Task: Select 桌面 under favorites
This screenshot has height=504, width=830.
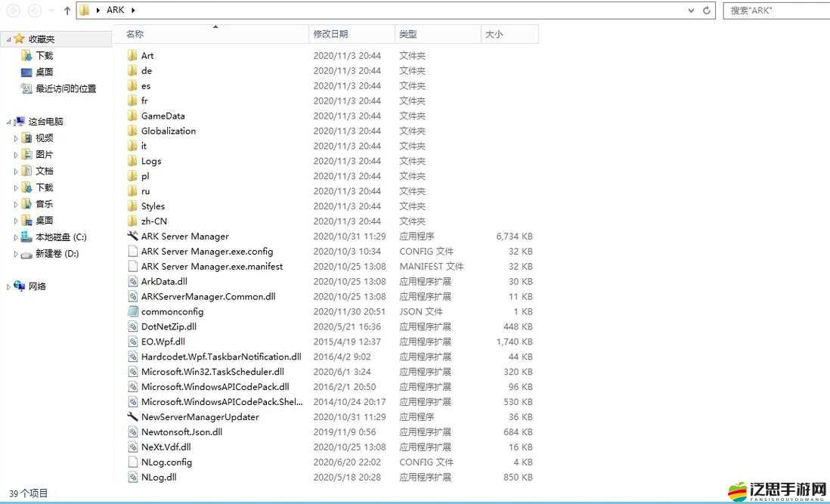Action: point(45,72)
